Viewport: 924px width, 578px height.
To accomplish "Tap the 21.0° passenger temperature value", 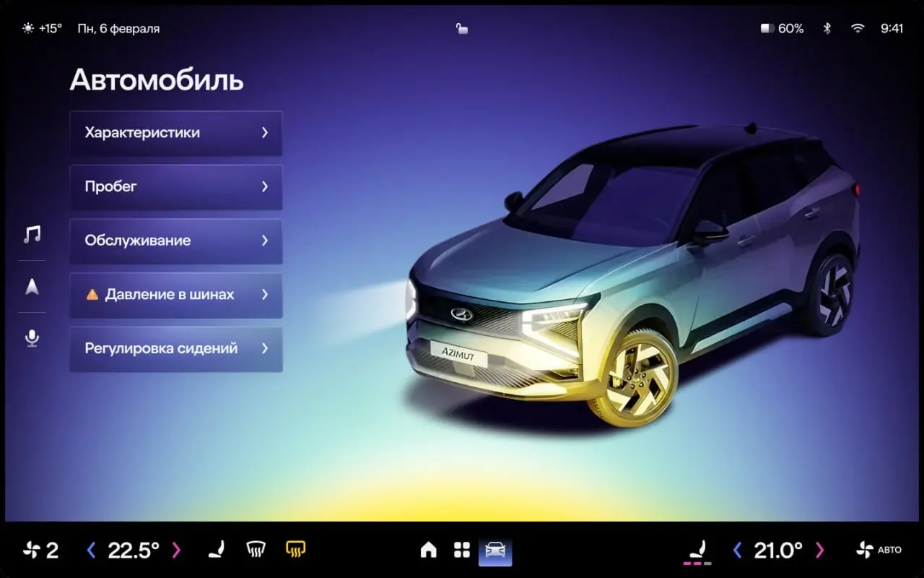I will tap(778, 551).
